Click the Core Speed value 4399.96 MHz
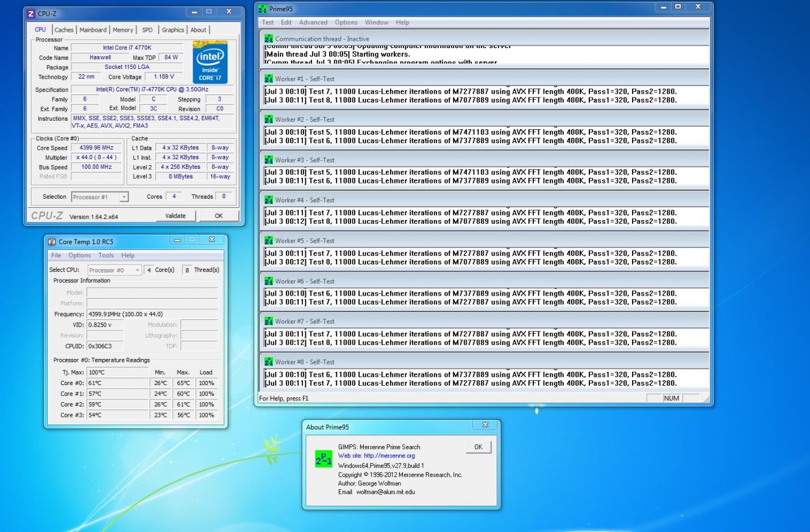The width and height of the screenshot is (810, 532). click(97, 147)
